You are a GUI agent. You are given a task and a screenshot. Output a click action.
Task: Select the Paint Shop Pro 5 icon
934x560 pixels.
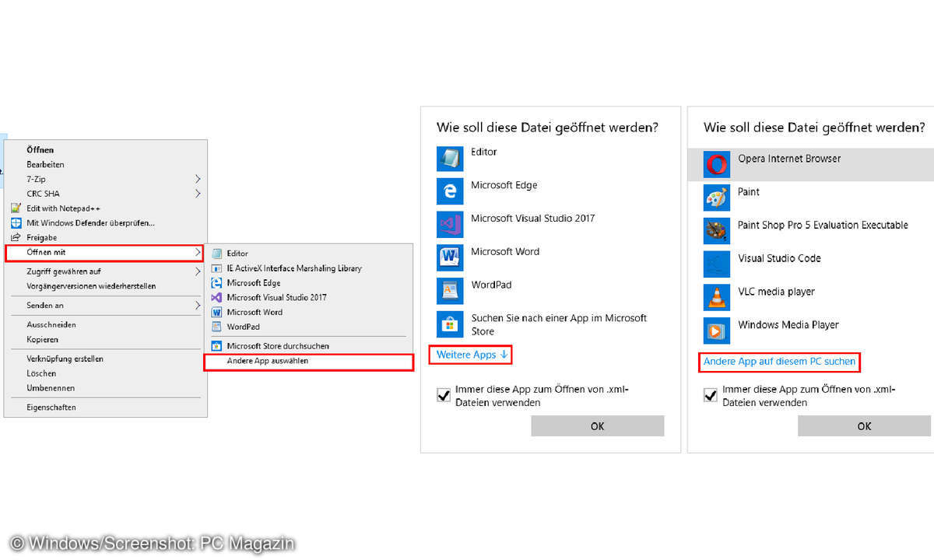717,231
